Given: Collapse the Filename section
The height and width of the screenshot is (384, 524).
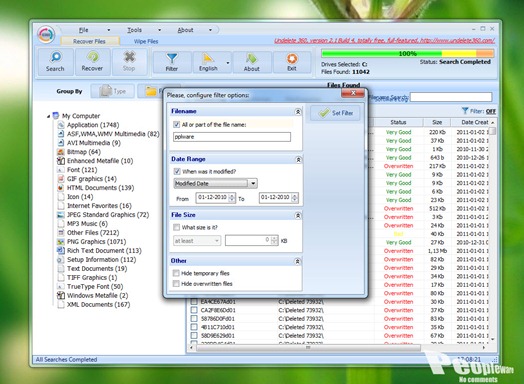Looking at the screenshot, I should [x=298, y=112].
